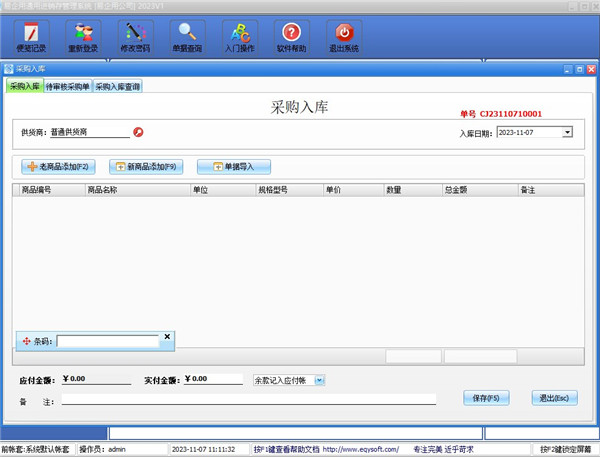Click the 实付金额 amount field
600x457 pixels.
[213, 379]
